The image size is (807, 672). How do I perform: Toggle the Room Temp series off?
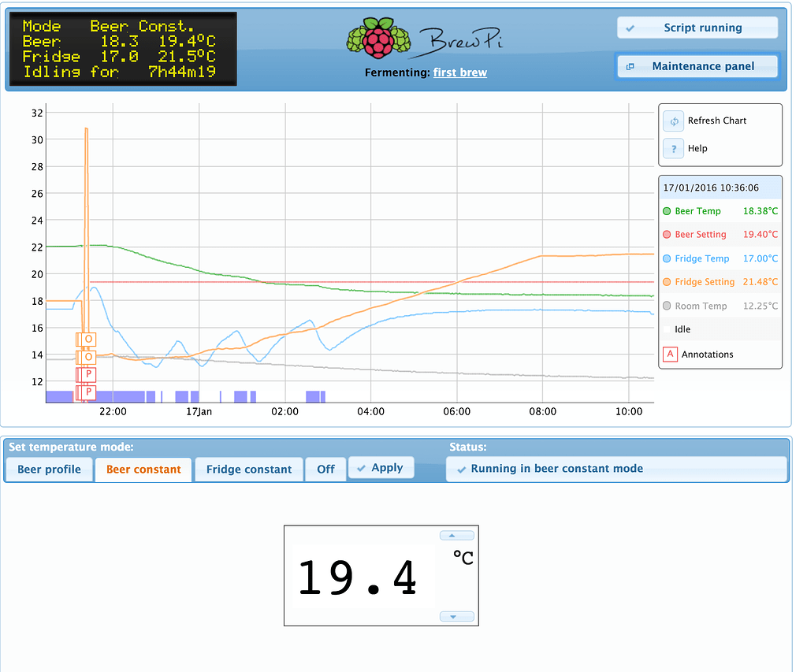699,306
